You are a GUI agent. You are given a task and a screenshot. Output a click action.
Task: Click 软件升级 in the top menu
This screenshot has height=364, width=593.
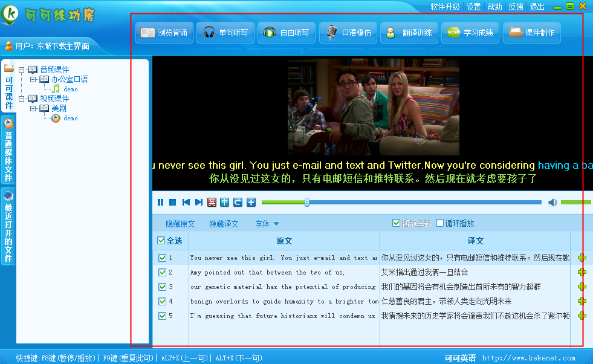445,7
